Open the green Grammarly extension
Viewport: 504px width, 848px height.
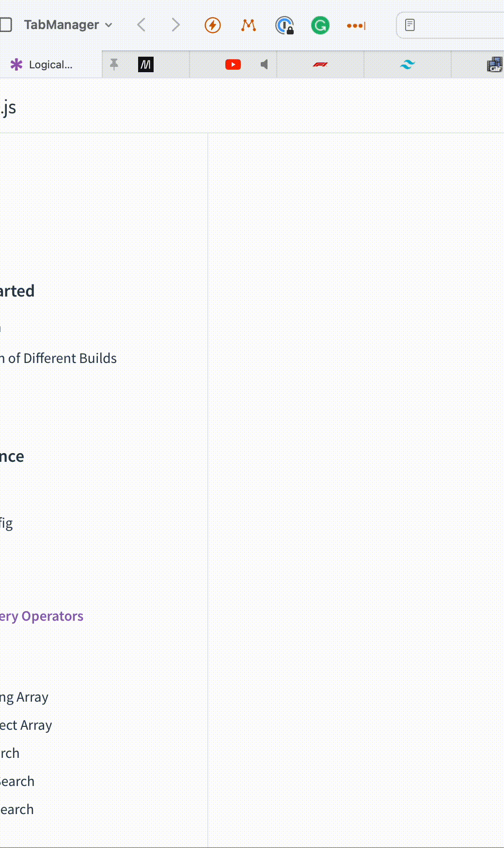[x=320, y=25]
